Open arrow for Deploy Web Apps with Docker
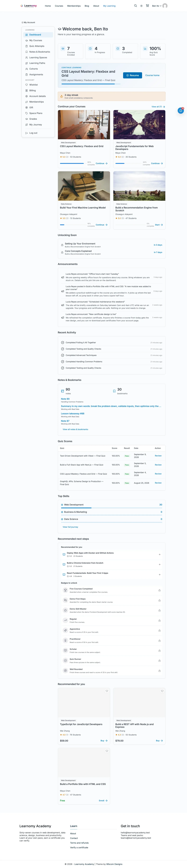This screenshot has width=187, height=868. 159,555
